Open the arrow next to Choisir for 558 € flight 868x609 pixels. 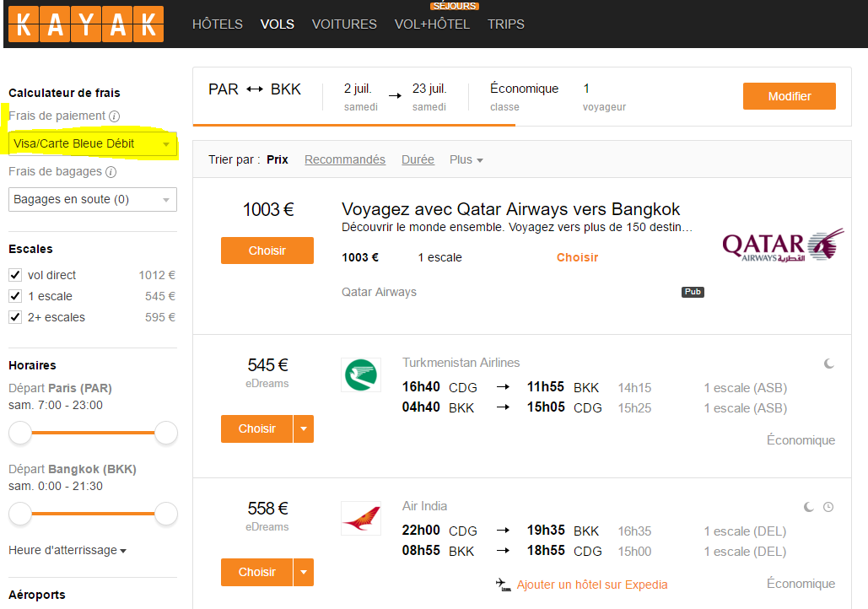[304, 572]
